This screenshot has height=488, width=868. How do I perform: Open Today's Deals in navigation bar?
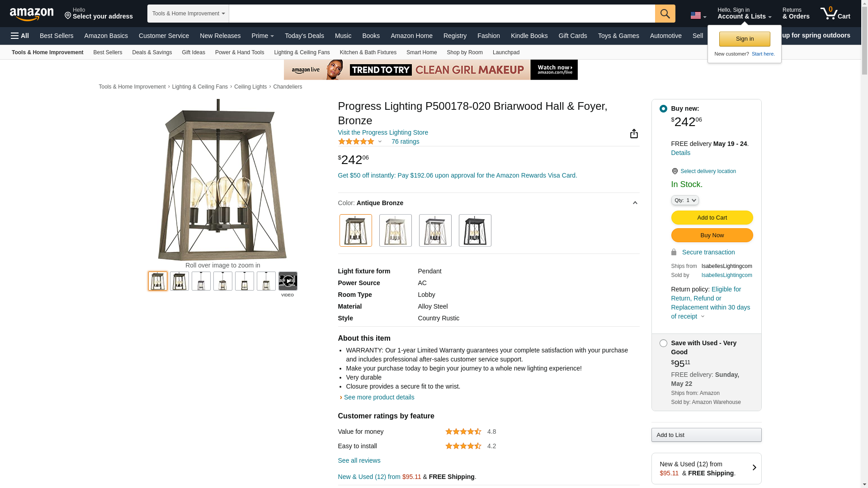pyautogui.click(x=304, y=36)
